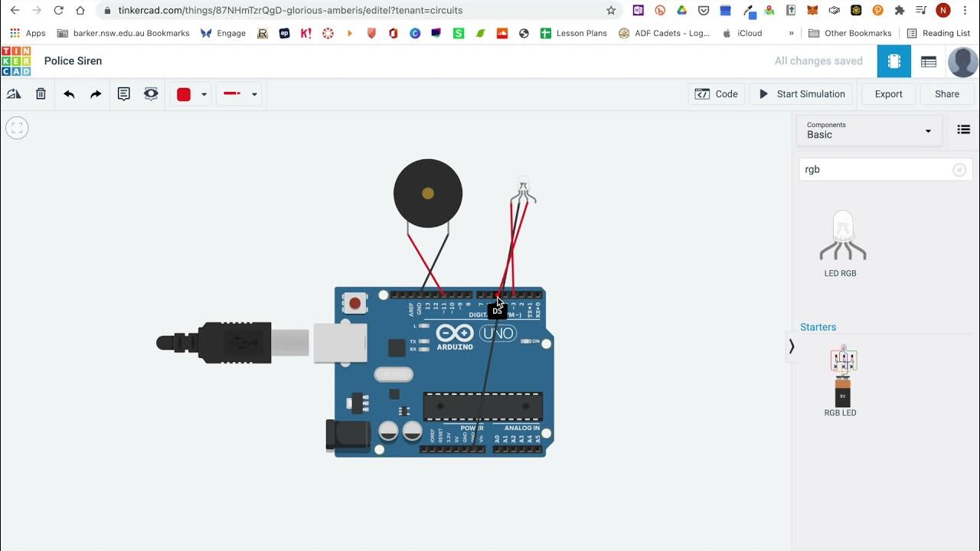Click the MetaMask fox extension icon
The height and width of the screenshot is (551, 980).
(813, 11)
